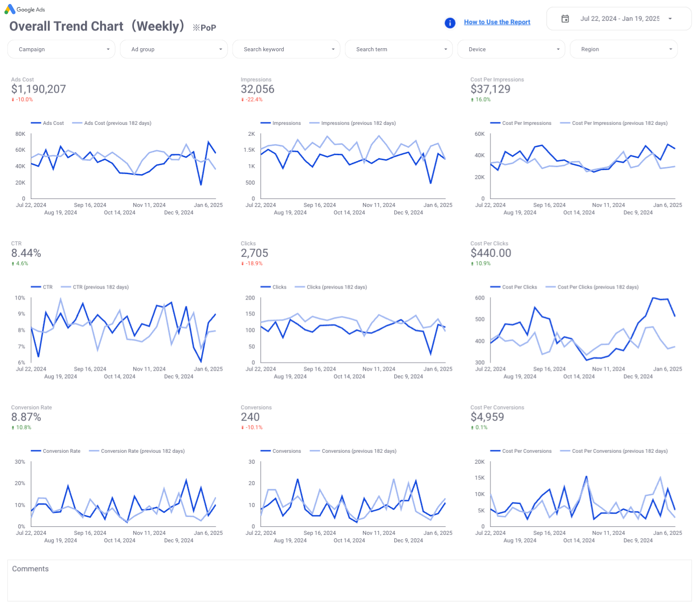Expand the Search keyword filter dropdown
Screen dimensions: 700x606
[x=286, y=49]
